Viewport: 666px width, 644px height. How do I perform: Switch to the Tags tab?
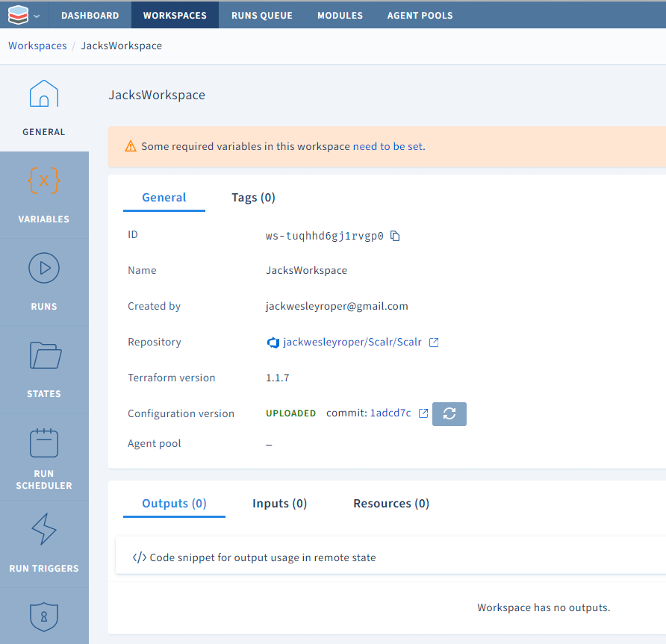point(253,197)
